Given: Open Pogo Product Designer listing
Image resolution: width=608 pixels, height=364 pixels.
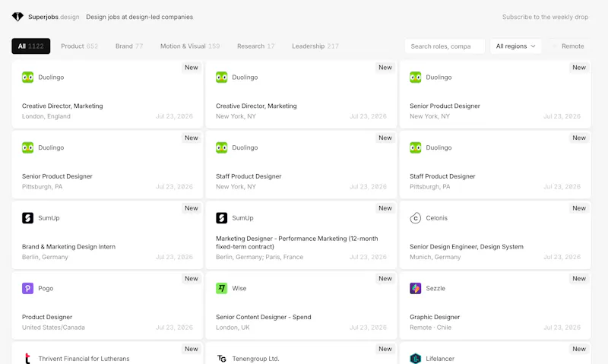Looking at the screenshot, I should (x=107, y=305).
